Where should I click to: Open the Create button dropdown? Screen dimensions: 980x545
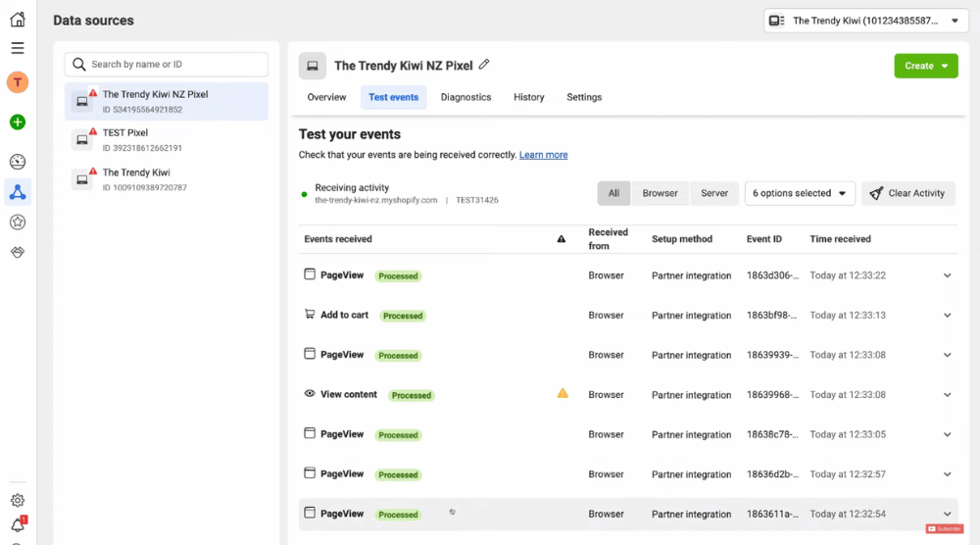[x=926, y=66]
